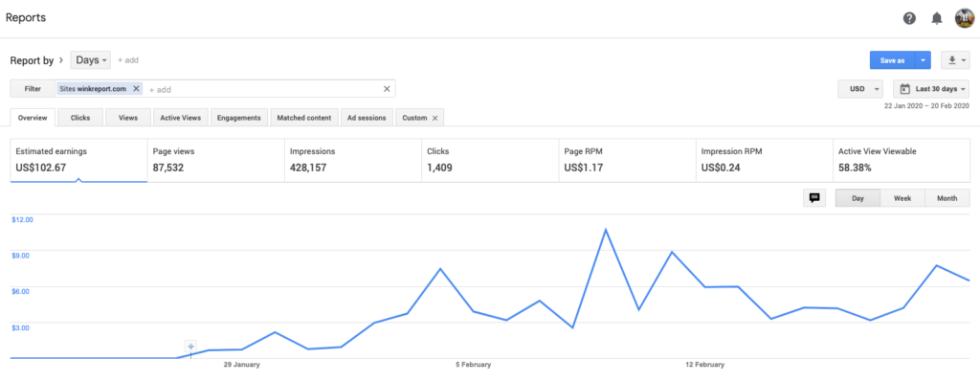Viewport: 980px width, 382px height.
Task: Switch to the Clicks tab
Action: [80, 118]
